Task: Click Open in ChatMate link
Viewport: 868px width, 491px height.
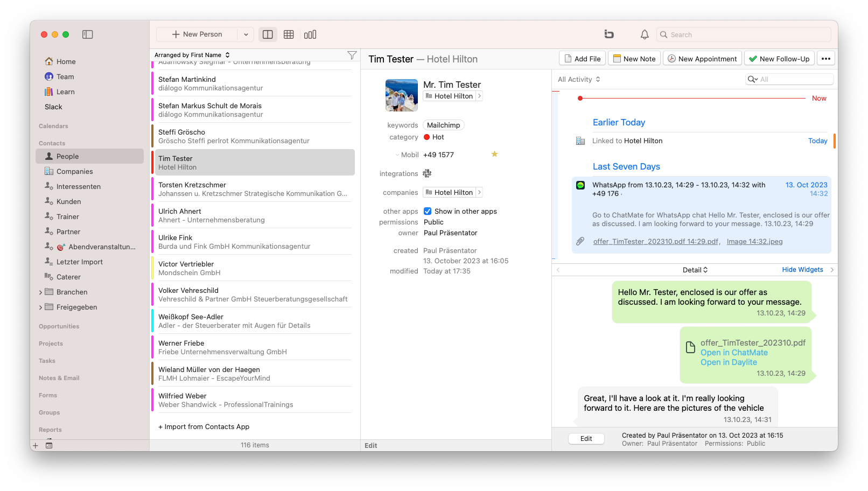Action: click(x=734, y=353)
